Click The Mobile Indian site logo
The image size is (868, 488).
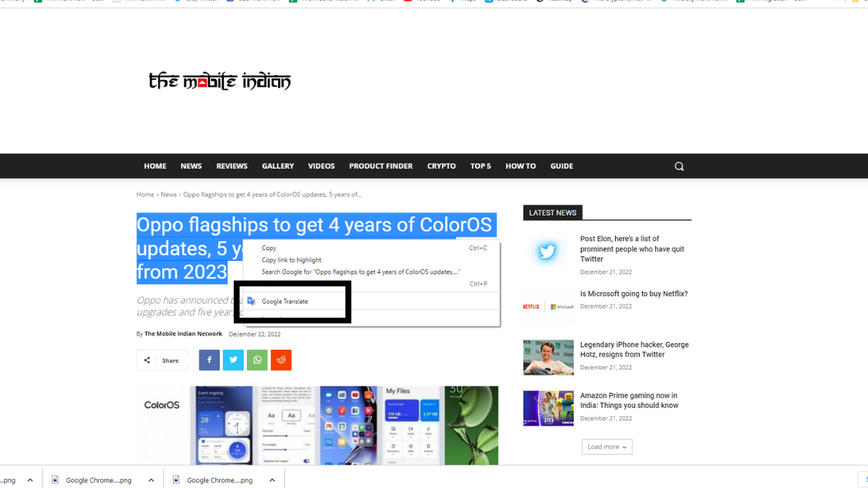tap(220, 81)
